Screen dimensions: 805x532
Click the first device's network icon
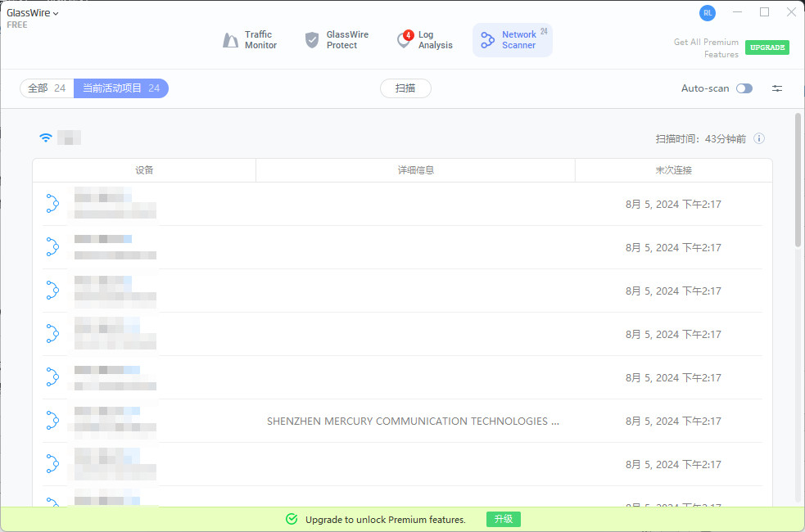[52, 204]
